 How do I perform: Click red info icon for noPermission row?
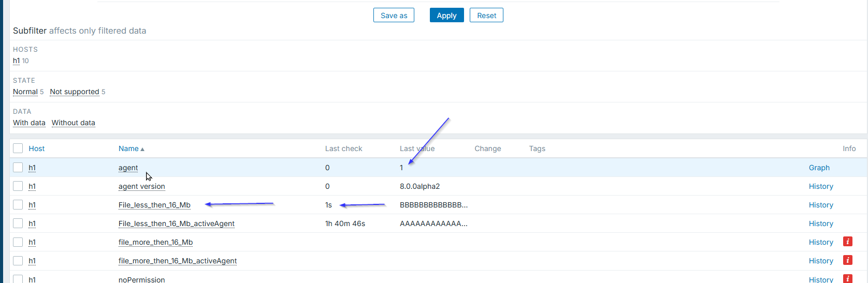pyautogui.click(x=848, y=278)
